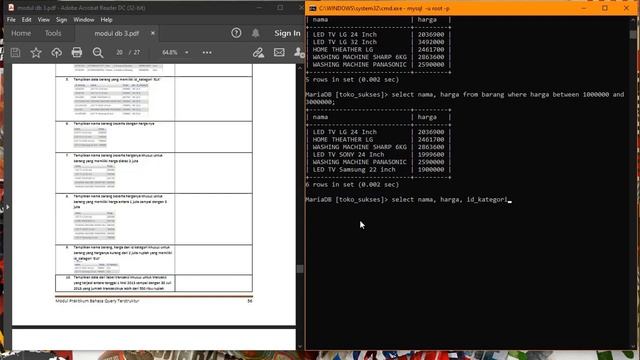Image resolution: width=640 pixels, height=360 pixels.
Task: Click the price value 3492000
Action: click(x=431, y=42)
